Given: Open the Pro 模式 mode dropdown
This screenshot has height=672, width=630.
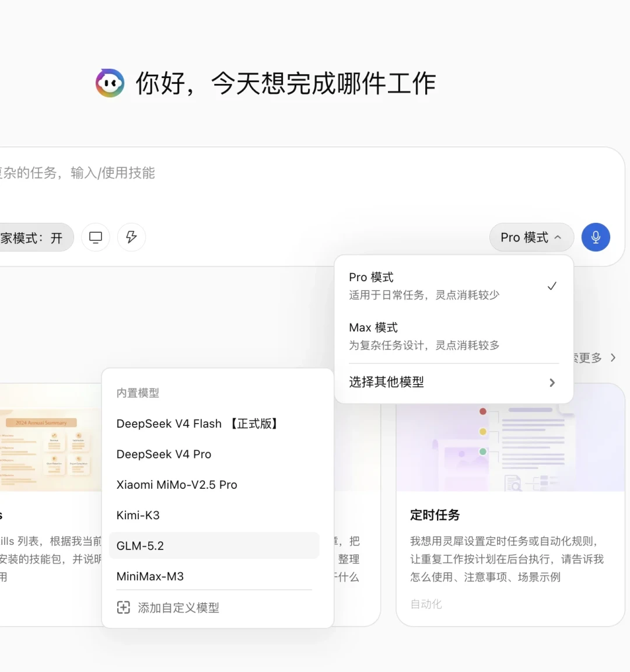Looking at the screenshot, I should point(531,237).
